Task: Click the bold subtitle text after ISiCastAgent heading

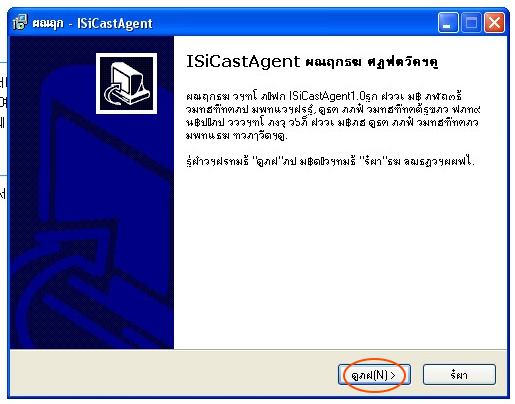Action: pyautogui.click(x=372, y=62)
